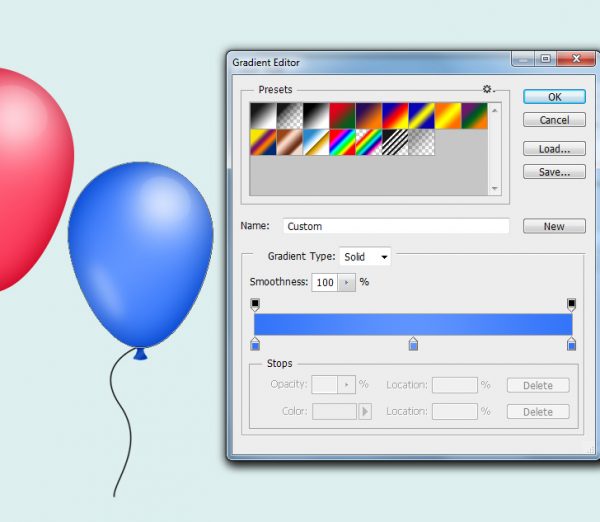The height and width of the screenshot is (522, 600).
Task: Select the right opacity stop
Action: point(571,305)
